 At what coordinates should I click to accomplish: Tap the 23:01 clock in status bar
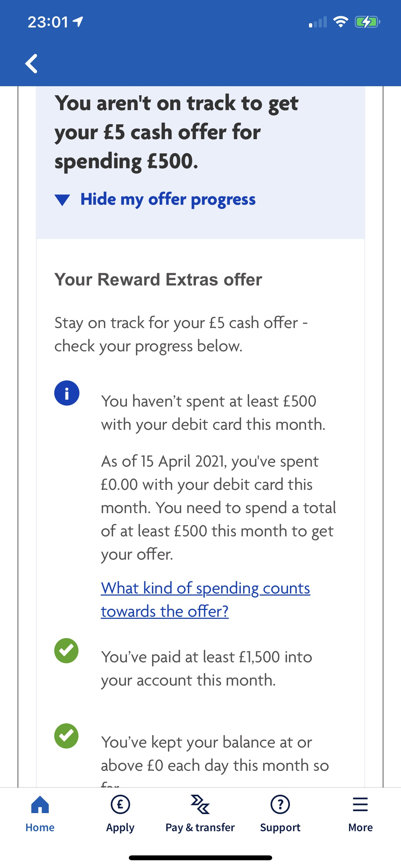click(x=48, y=22)
